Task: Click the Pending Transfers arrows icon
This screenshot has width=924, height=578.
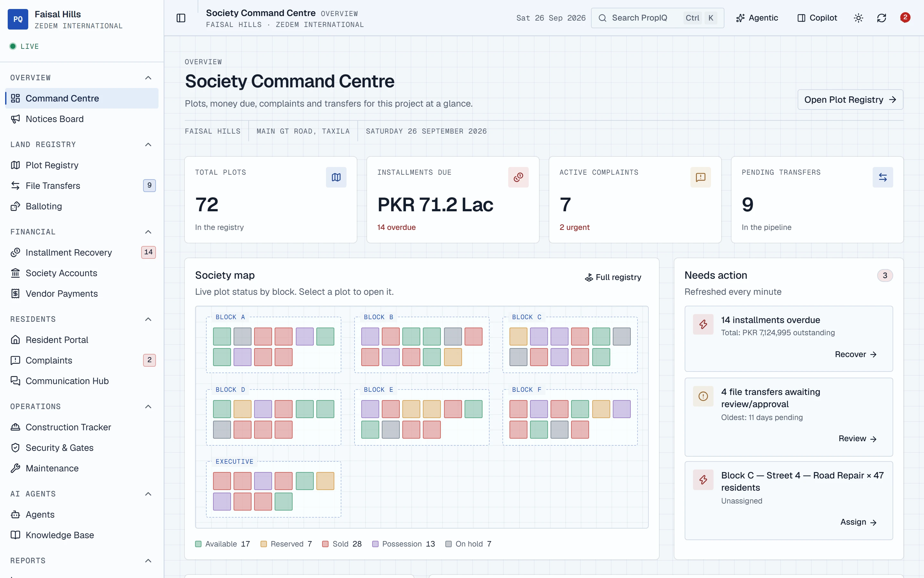Action: point(883,177)
